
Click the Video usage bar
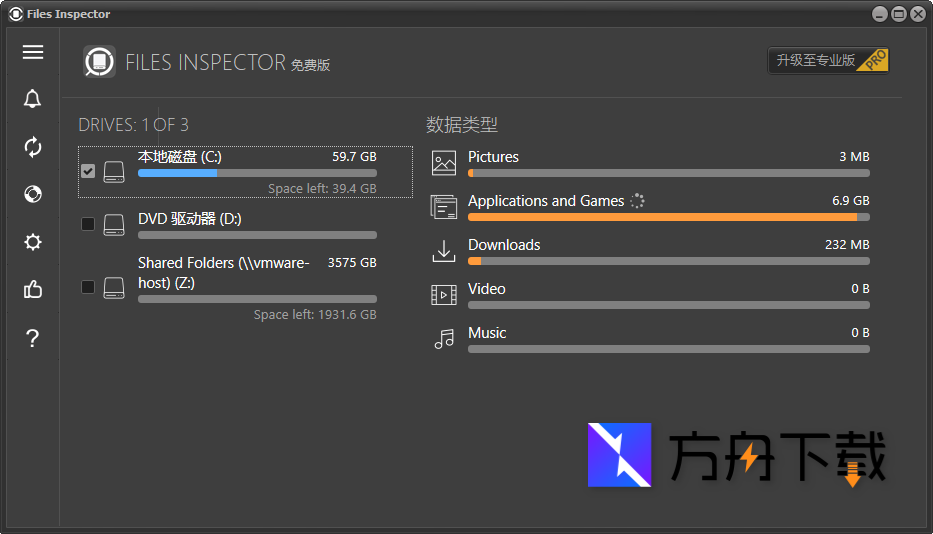tap(669, 305)
